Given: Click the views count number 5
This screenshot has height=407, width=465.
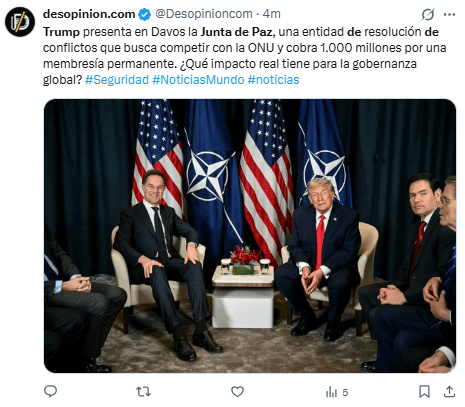Looking at the screenshot, I should tap(345, 392).
